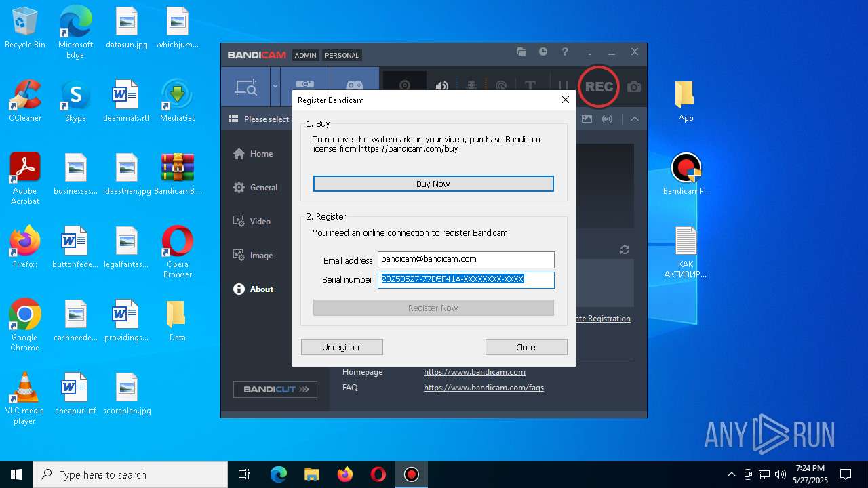
Task: Toggle speaker sound recording icon
Action: (441, 86)
